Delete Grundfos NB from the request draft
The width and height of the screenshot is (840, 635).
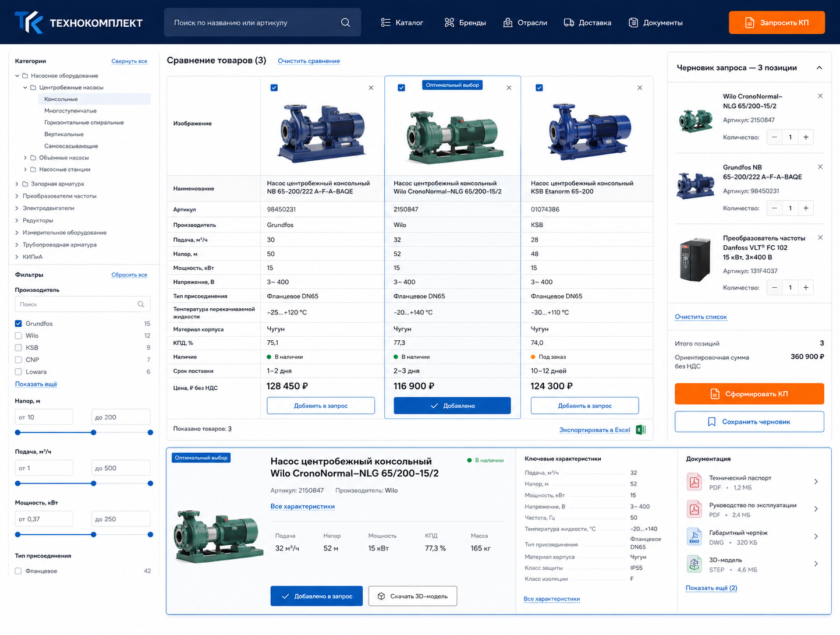pyautogui.click(x=820, y=167)
